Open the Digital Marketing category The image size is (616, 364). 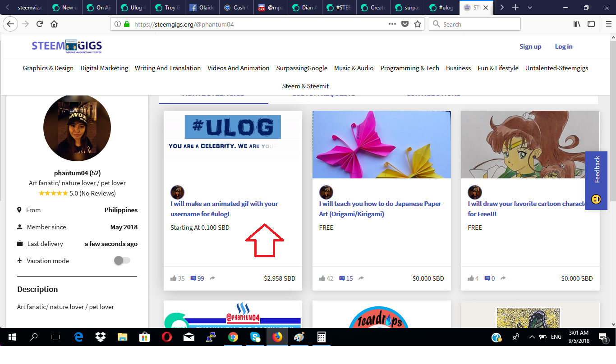pos(104,68)
